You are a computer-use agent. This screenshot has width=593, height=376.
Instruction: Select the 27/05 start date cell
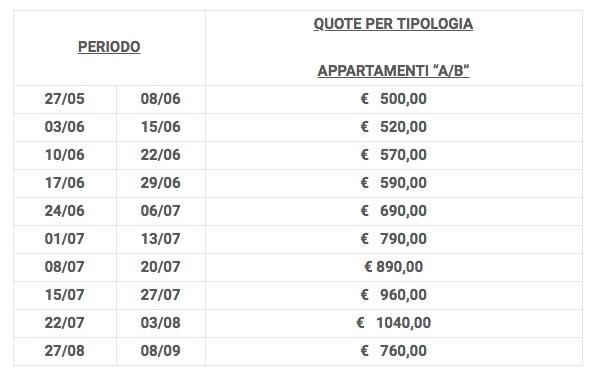coord(65,99)
